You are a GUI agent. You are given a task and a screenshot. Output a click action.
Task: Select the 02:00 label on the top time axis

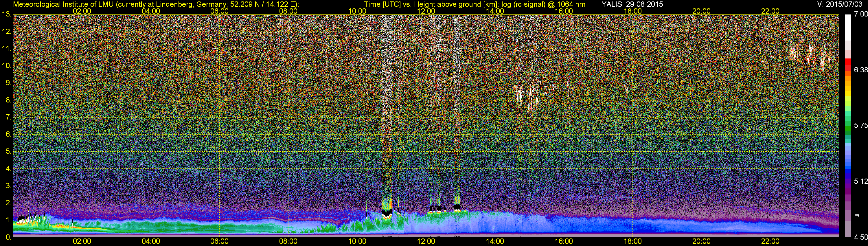pyautogui.click(x=82, y=11)
